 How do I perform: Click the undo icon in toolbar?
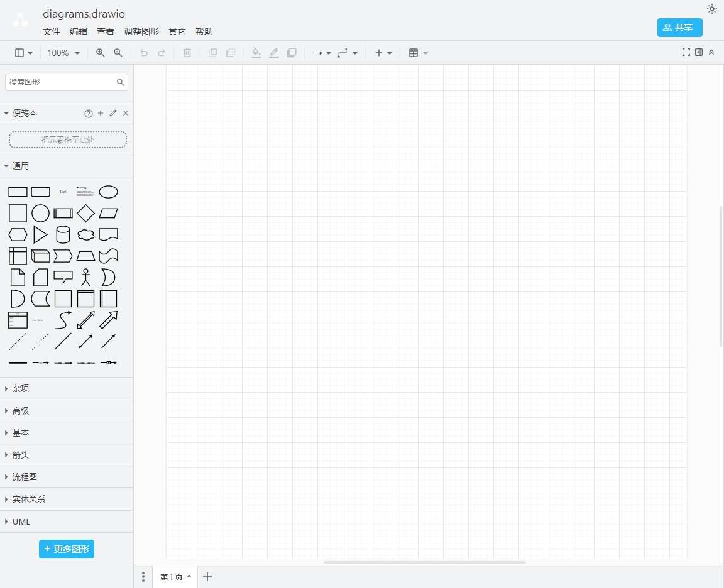point(144,53)
